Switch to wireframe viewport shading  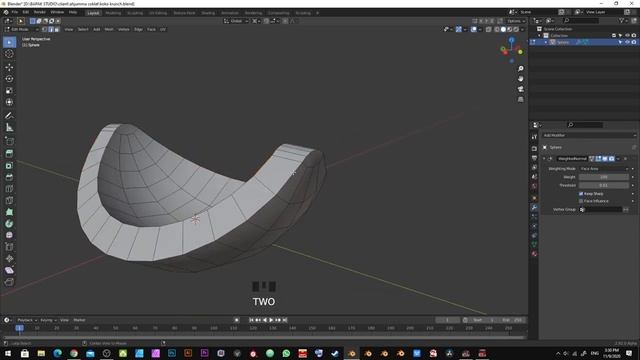tap(497, 29)
